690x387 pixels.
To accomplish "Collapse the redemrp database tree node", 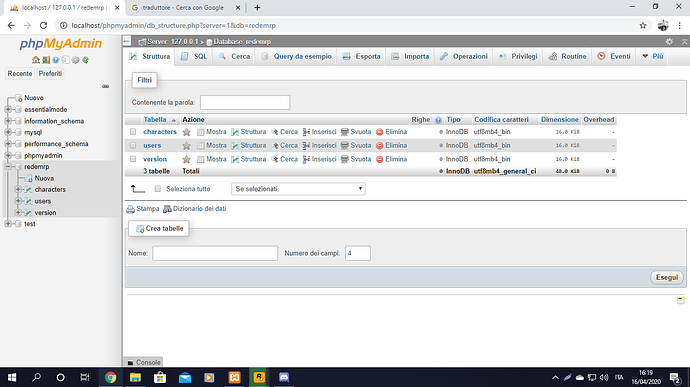I will pyautogui.click(x=8, y=166).
